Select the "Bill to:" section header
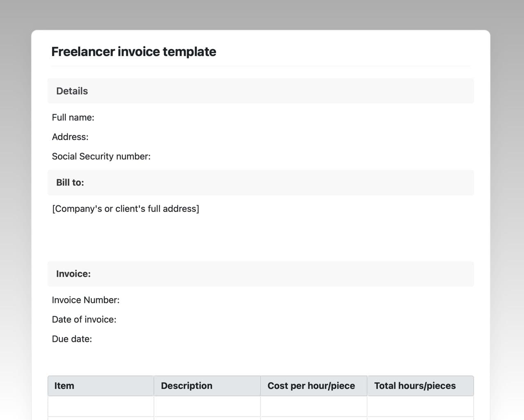This screenshot has height=420, width=524. (70, 183)
